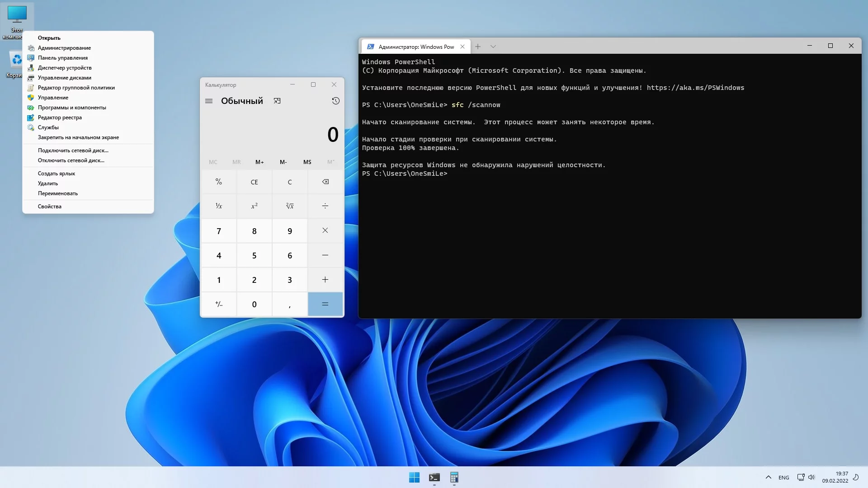Open calculator navigation hamburger menu

[209, 101]
